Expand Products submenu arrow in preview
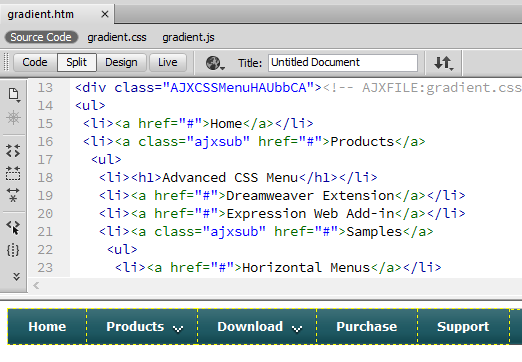This screenshot has width=522, height=362. point(178,329)
